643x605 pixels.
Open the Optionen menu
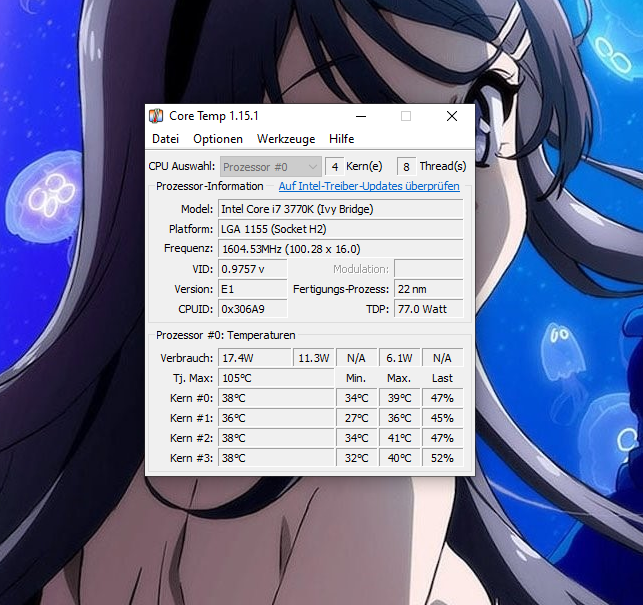(218, 139)
